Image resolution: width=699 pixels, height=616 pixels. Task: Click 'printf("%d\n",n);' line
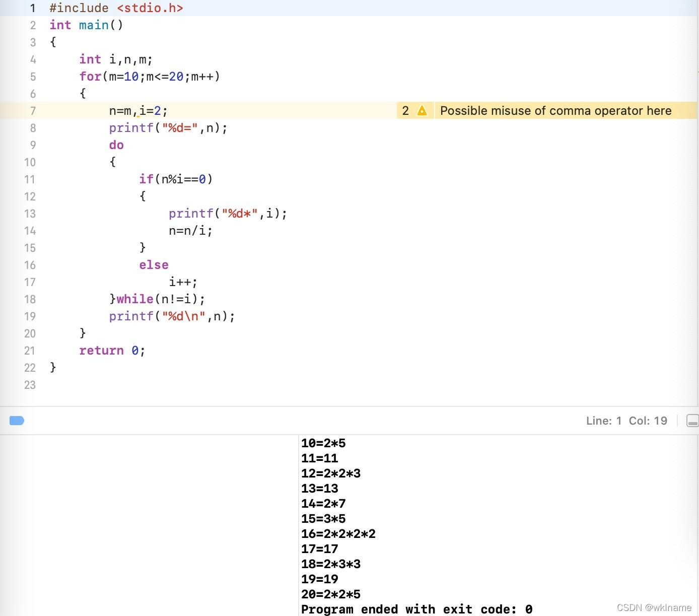(x=172, y=316)
